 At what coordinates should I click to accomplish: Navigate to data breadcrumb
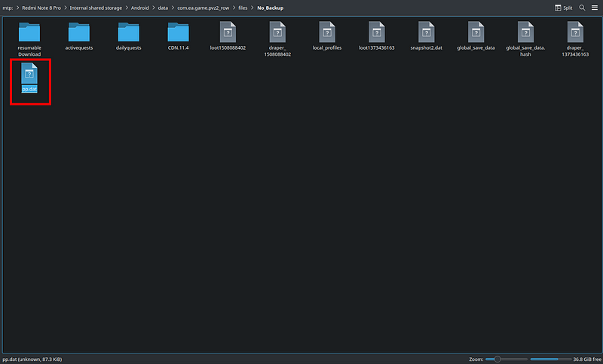pos(163,8)
